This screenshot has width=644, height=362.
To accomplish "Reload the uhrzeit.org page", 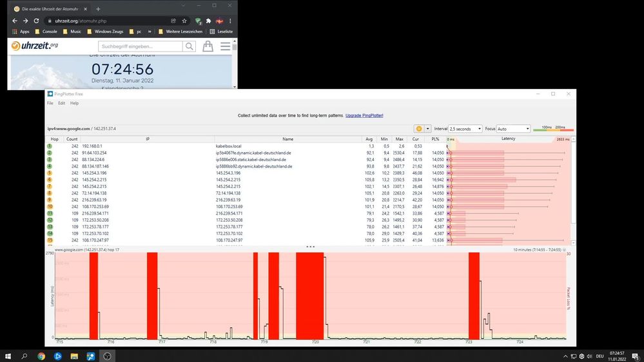I will (x=36, y=21).
